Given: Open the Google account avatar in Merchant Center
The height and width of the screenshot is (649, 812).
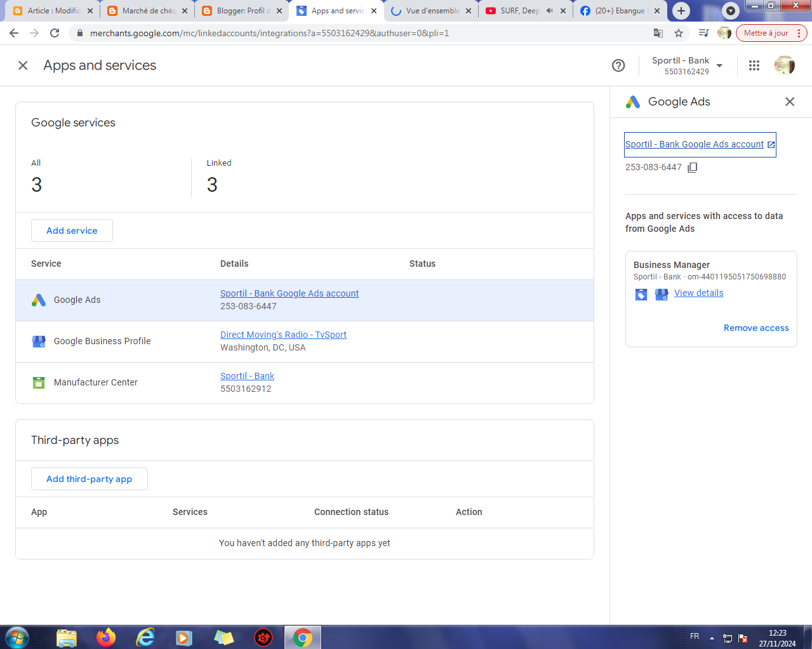Looking at the screenshot, I should 785,65.
